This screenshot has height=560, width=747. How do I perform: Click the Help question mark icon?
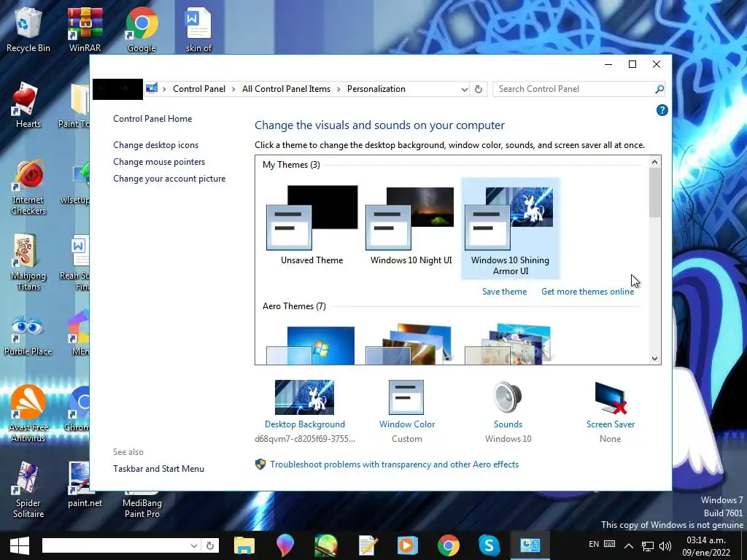662,111
